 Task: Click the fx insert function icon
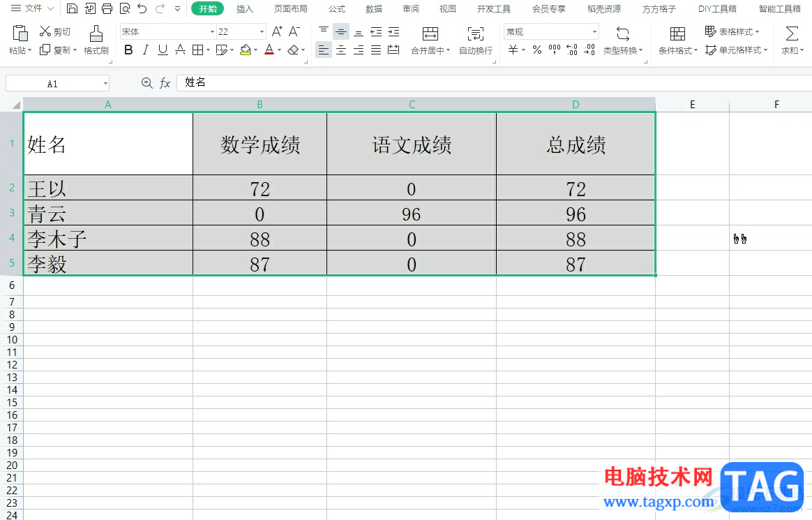coord(165,83)
